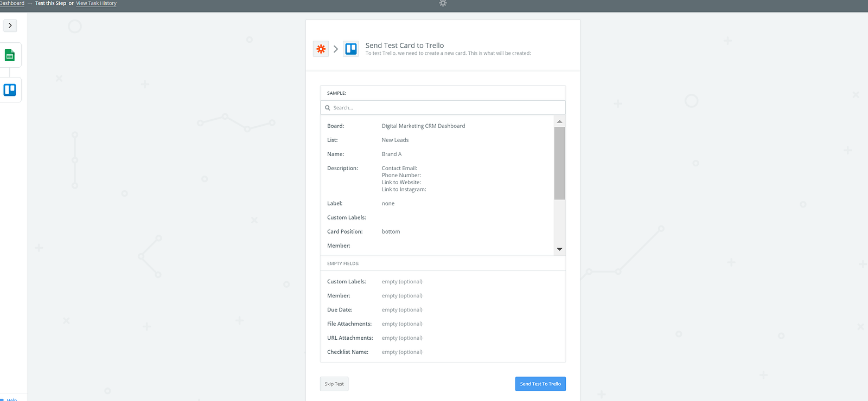Expand the left sidebar with the chevron
The height and width of the screenshot is (401, 868).
[10, 25]
